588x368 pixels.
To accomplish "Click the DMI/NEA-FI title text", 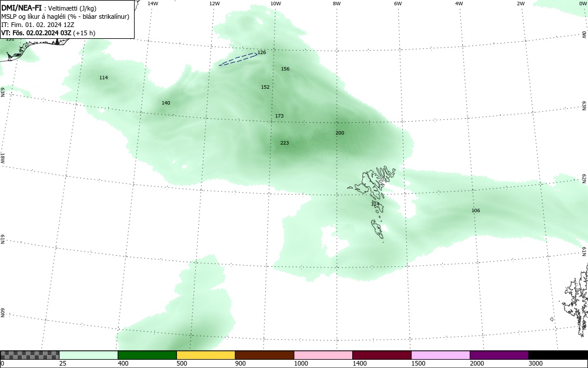I will (21, 8).
